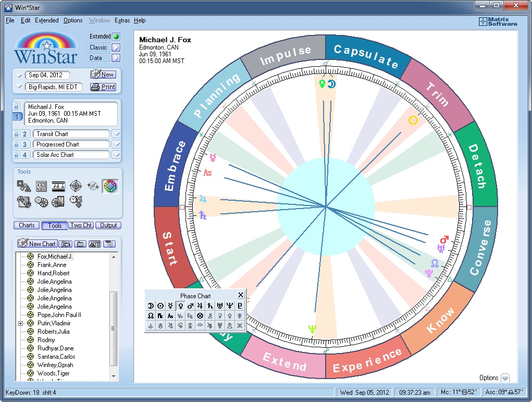Open the rotating wheel tool
The width and height of the screenshot is (532, 402).
click(76, 186)
